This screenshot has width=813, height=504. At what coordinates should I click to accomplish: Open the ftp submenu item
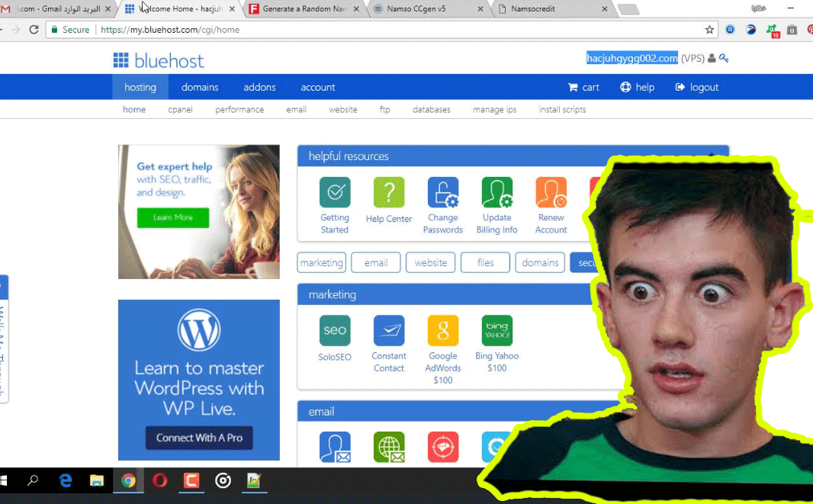(x=384, y=109)
